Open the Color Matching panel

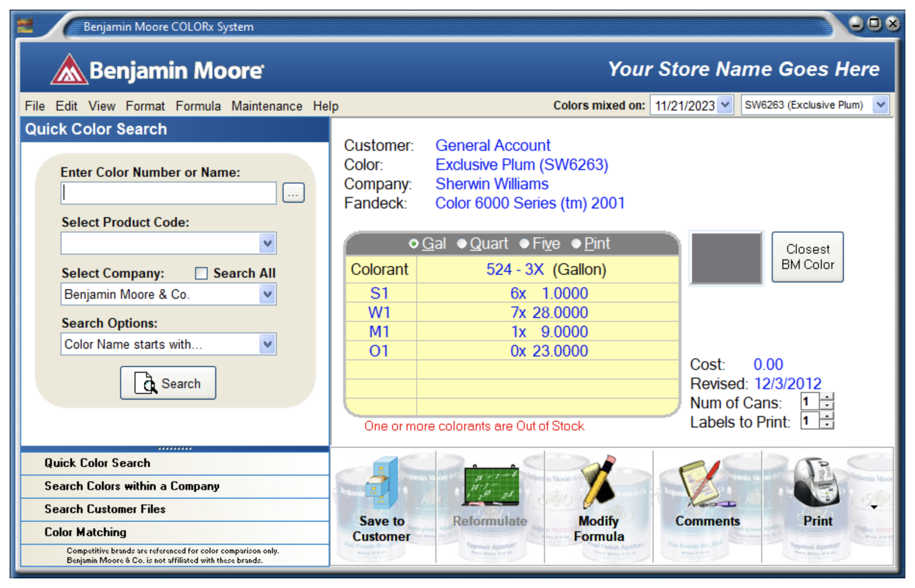pos(175,532)
